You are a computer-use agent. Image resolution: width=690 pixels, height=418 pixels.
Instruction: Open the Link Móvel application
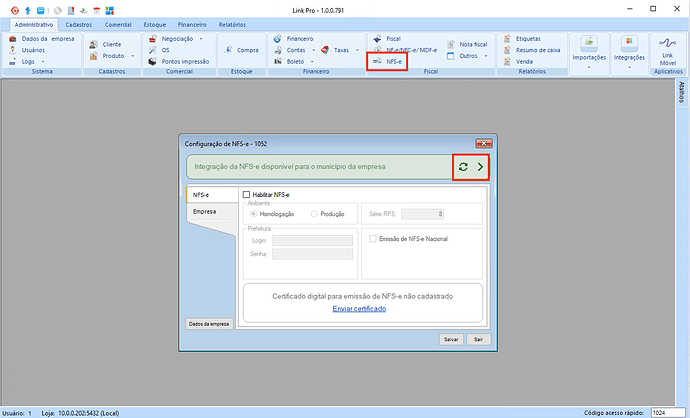click(x=667, y=49)
